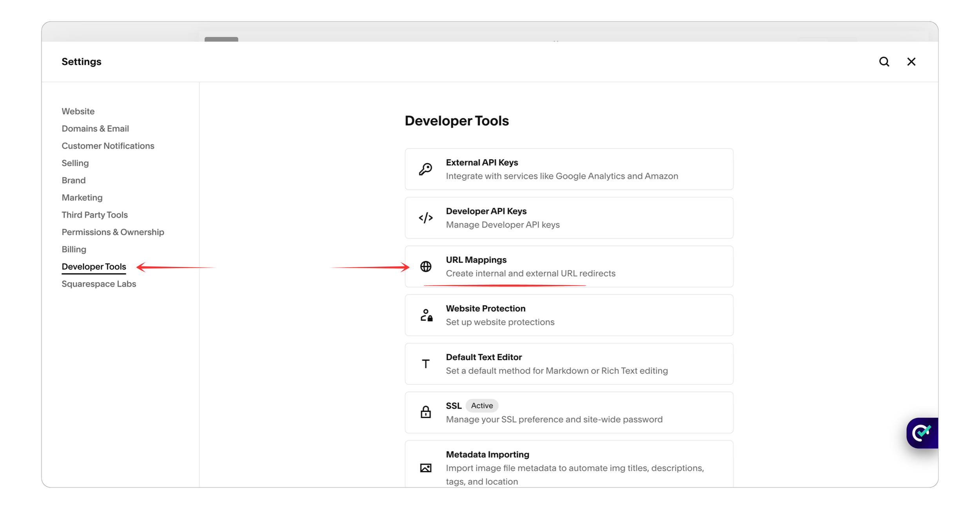Click the globe icon for URL Mappings
Image resolution: width=980 pixels, height=509 pixels.
point(426,266)
